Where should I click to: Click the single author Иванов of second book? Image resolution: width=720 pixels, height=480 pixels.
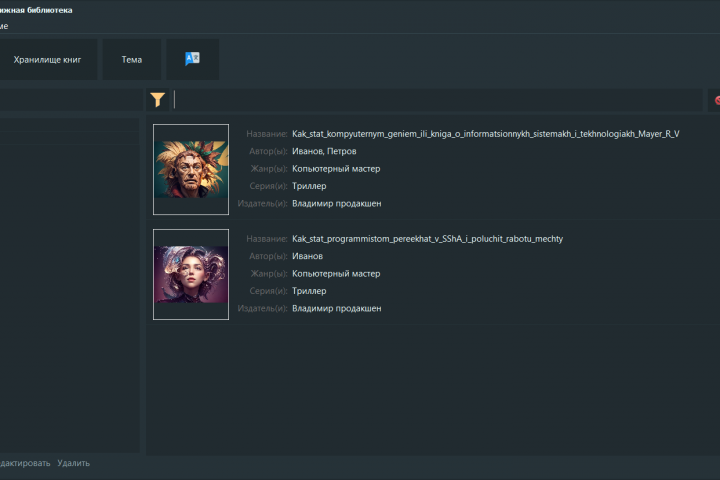point(307,256)
